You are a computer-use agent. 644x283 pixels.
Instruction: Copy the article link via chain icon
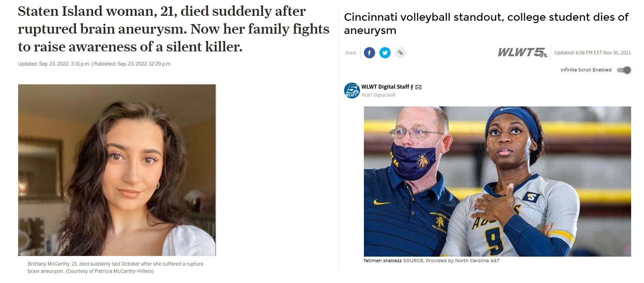[x=400, y=53]
